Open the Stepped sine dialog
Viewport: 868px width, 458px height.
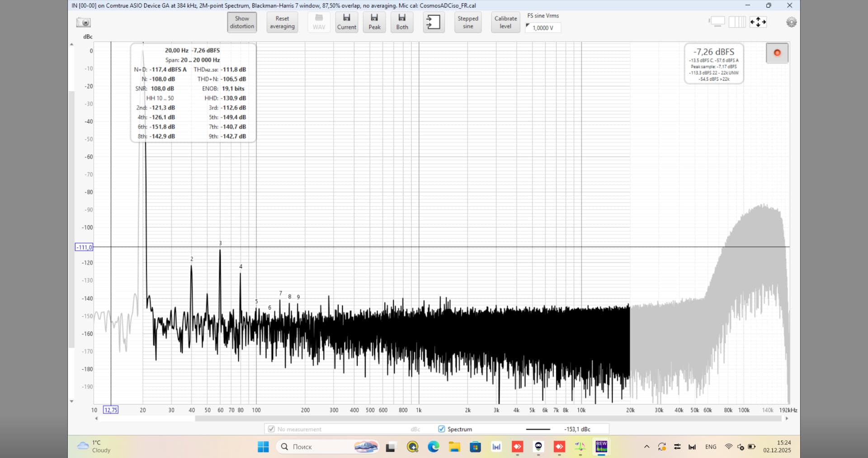point(467,22)
